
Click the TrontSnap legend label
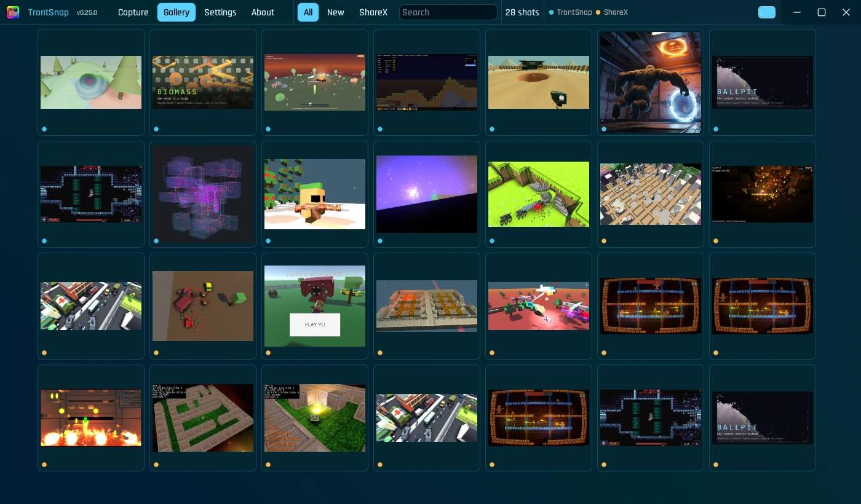[574, 12]
